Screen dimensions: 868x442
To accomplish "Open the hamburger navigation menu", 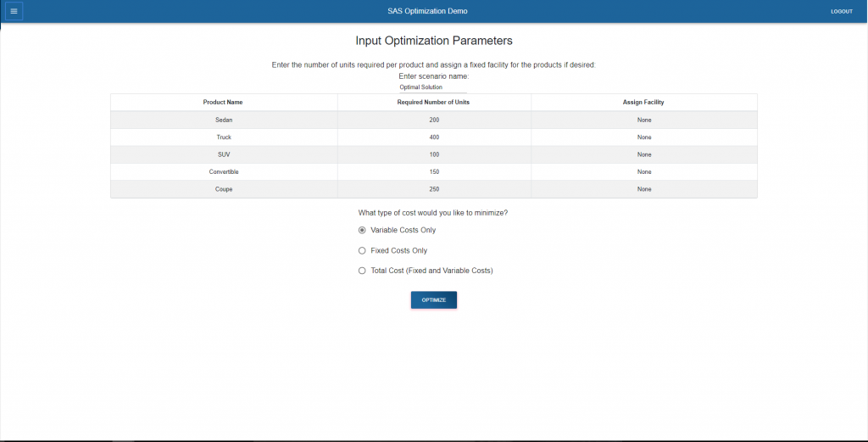I will pos(14,11).
